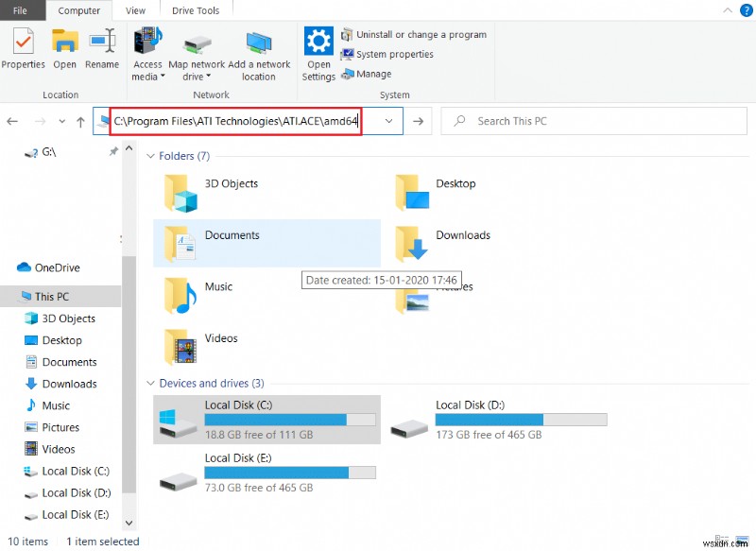This screenshot has width=756, height=551.
Task: Click Uninstall or change a program
Action: click(414, 35)
